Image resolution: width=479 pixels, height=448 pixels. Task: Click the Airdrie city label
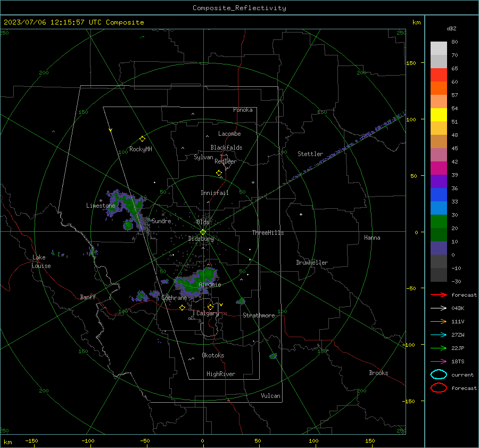tap(210, 284)
